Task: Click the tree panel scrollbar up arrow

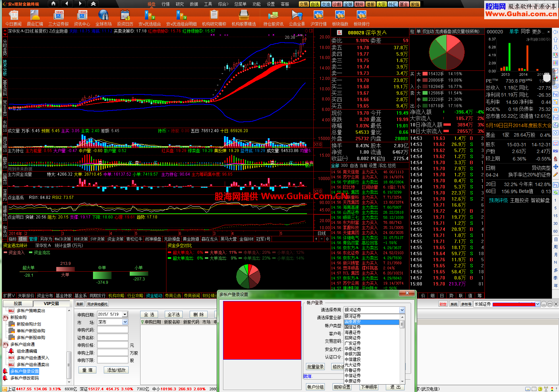Action: (x=69, y=310)
